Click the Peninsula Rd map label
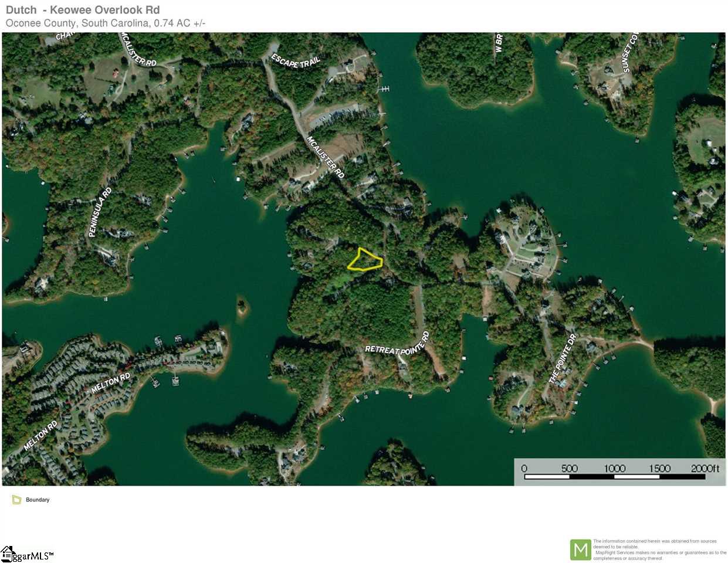 (100, 212)
